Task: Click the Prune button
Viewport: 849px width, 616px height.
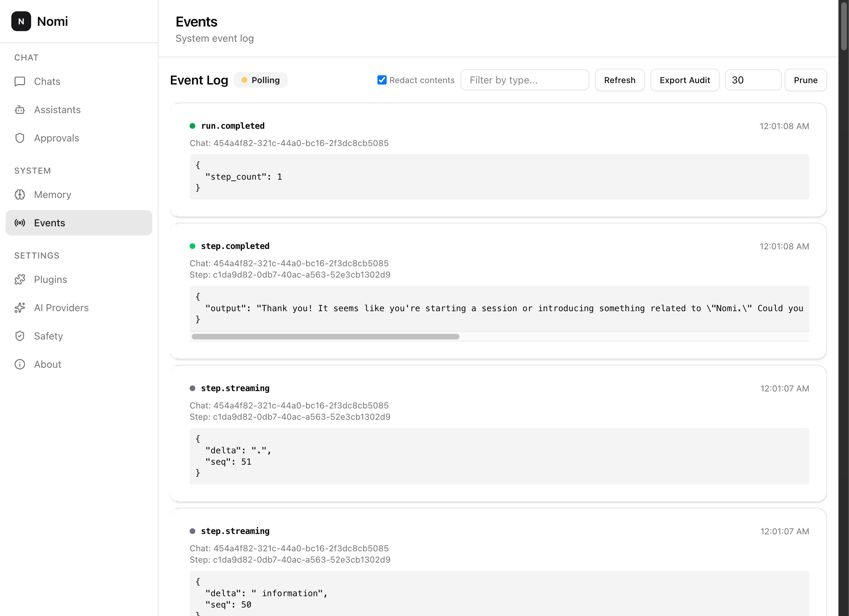Action: coord(805,80)
